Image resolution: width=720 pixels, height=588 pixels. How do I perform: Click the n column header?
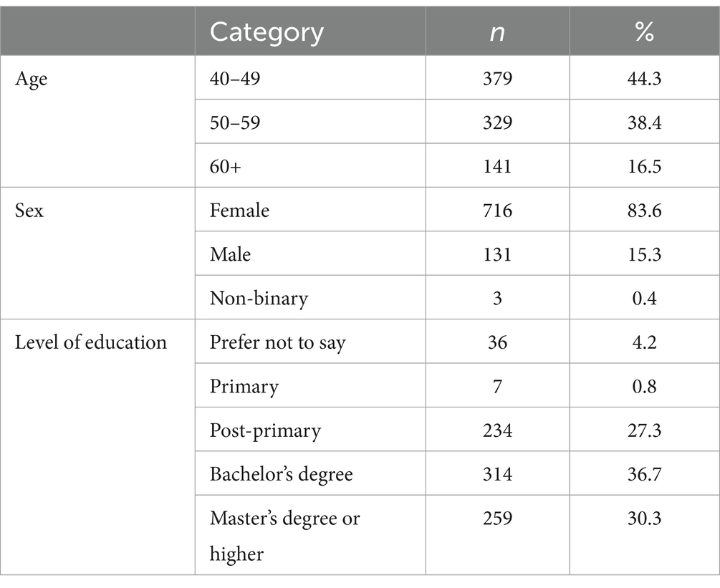click(x=497, y=33)
